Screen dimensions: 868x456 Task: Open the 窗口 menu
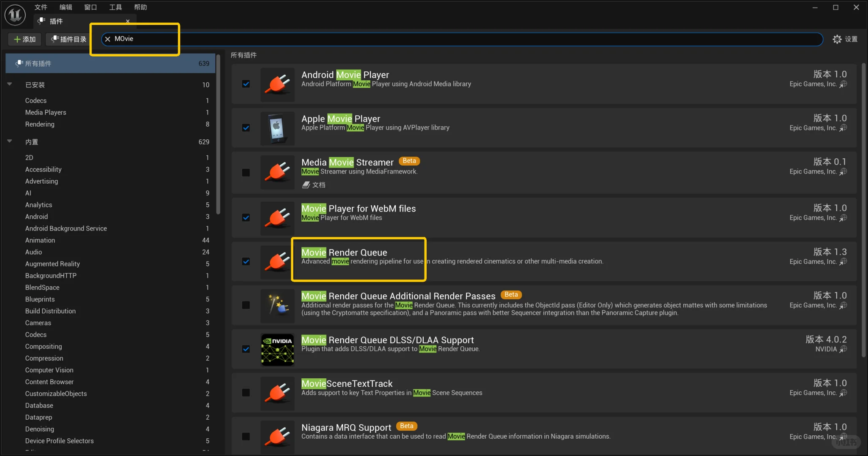(90, 7)
